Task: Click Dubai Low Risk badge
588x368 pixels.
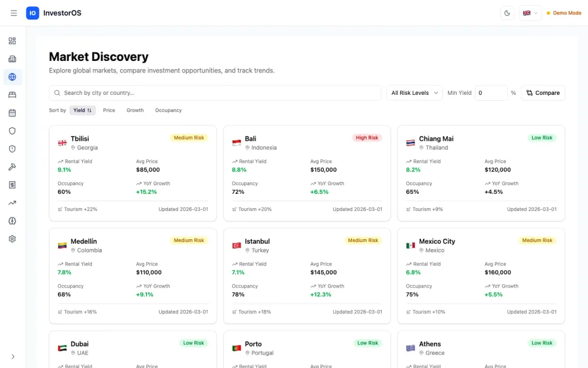Action: pos(194,343)
